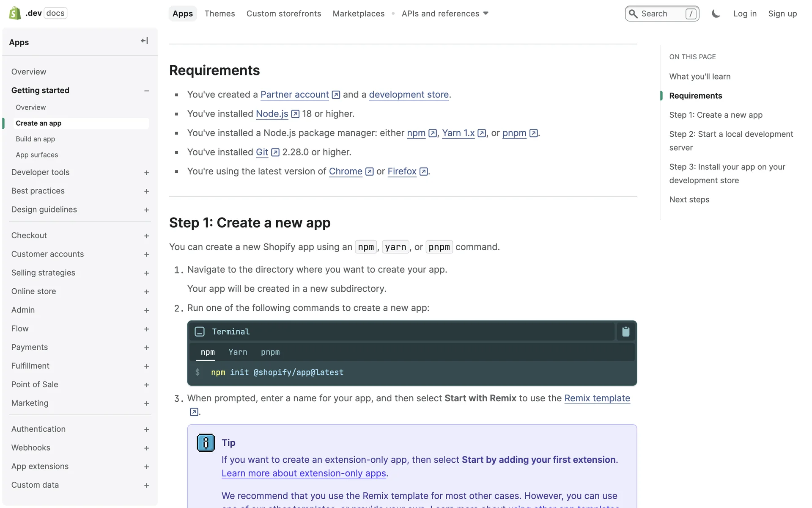This screenshot has width=812, height=508.
Task: Collapse the Getting started section
Action: pos(146,91)
